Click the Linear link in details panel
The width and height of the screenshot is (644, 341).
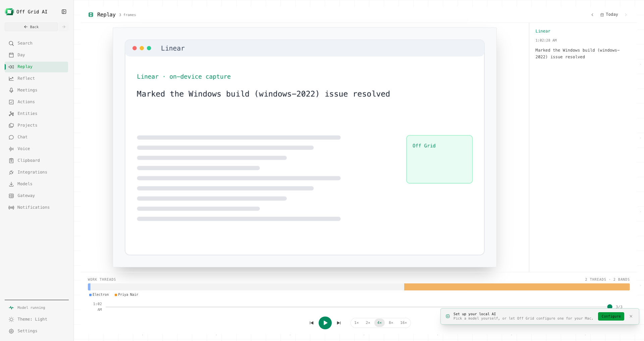tap(543, 31)
